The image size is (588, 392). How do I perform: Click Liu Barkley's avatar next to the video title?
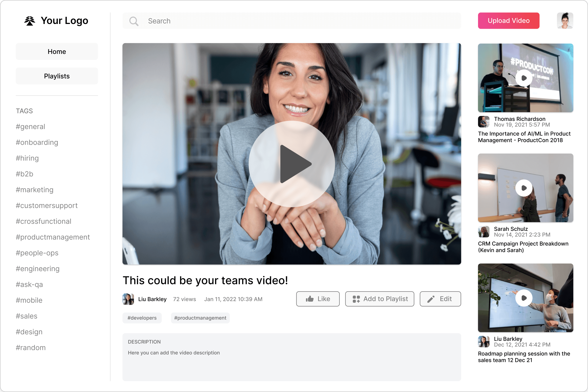pos(128,299)
